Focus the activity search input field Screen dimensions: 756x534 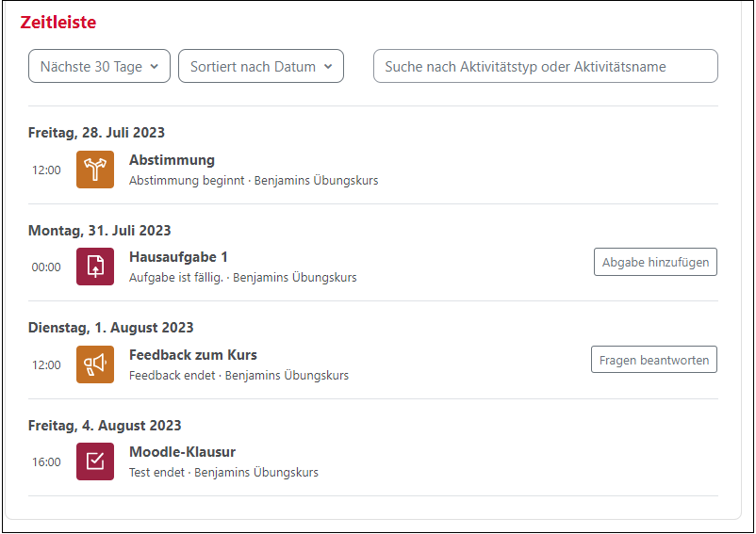tap(546, 67)
